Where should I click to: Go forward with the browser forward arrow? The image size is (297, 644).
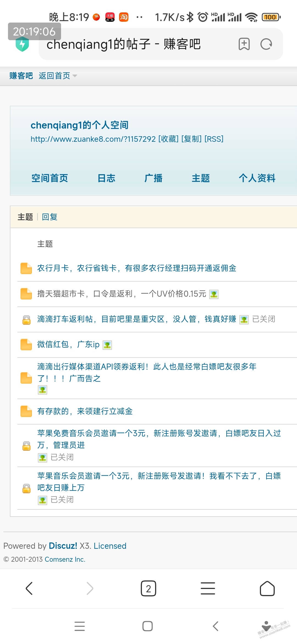click(90, 588)
